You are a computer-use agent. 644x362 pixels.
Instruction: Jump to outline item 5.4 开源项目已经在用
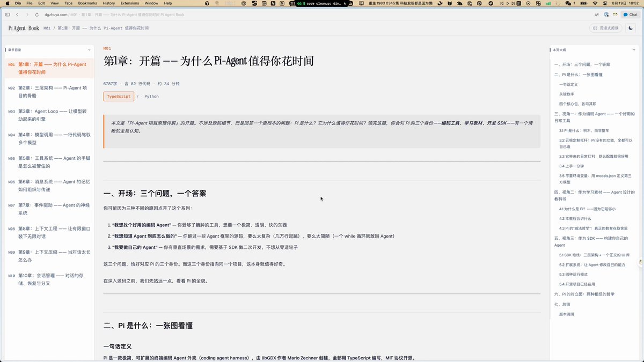(577, 284)
